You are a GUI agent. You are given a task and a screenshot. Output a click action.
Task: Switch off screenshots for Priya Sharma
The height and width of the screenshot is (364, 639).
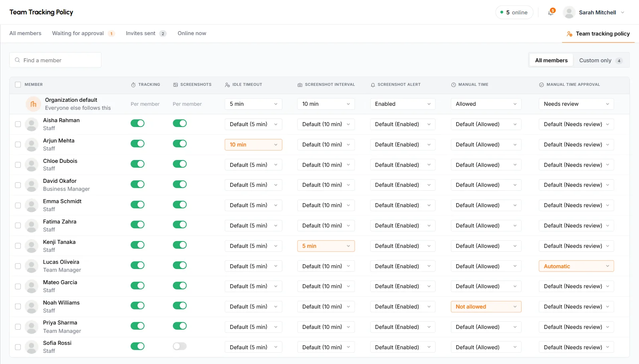[x=180, y=326]
